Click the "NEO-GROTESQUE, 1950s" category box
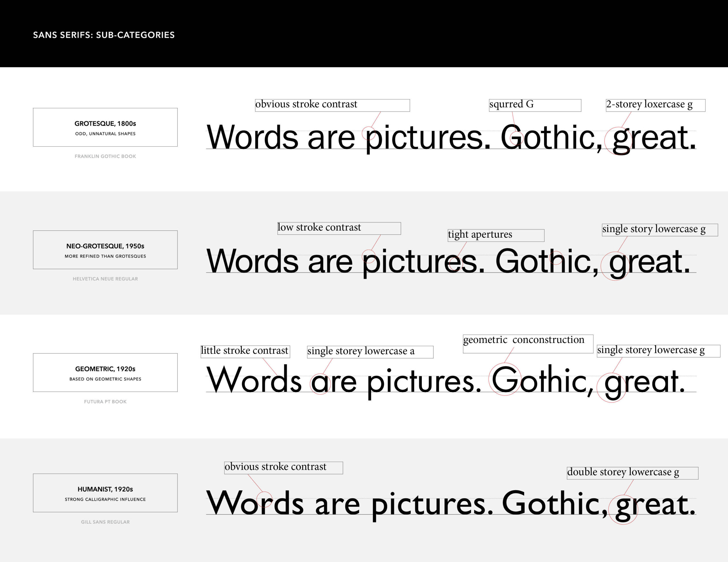The width and height of the screenshot is (728, 562). click(x=105, y=250)
